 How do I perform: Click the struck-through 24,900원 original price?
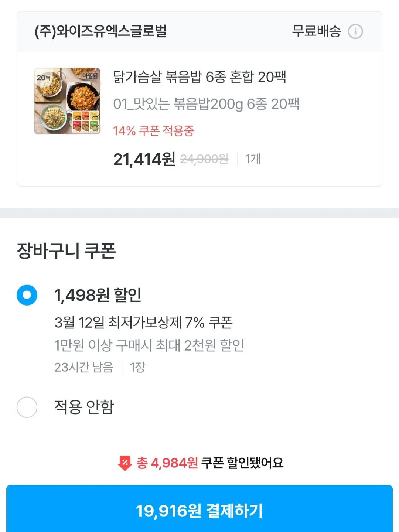(204, 159)
